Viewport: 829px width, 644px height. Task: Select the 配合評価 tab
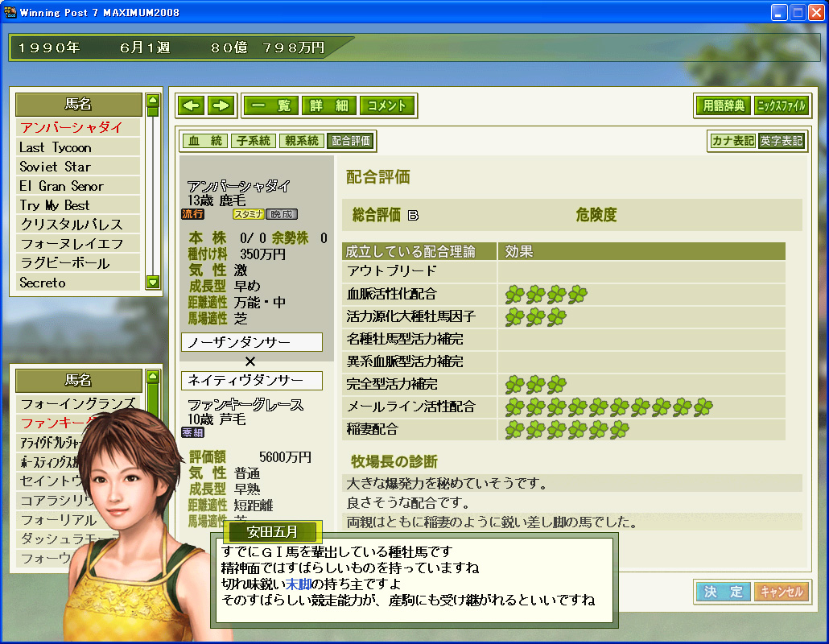point(351,141)
